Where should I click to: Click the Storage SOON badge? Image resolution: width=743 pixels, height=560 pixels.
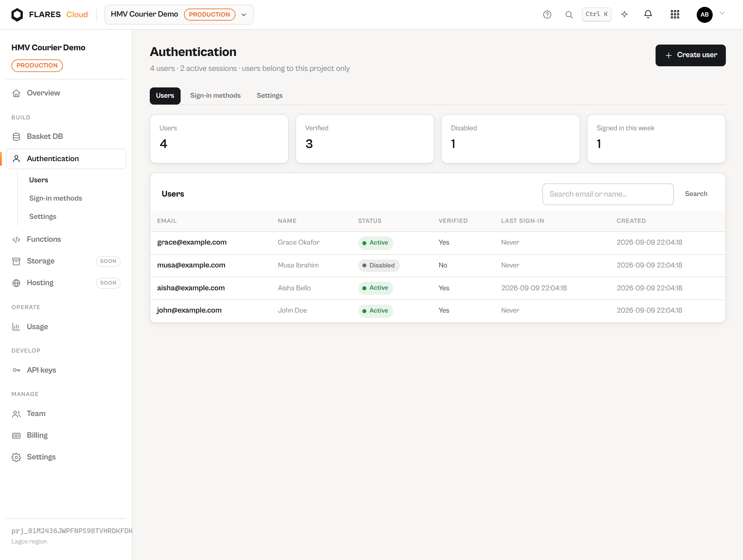pyautogui.click(x=108, y=261)
